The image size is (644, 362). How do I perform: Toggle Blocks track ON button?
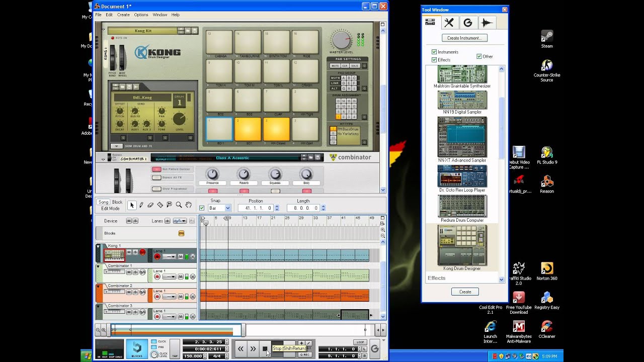pyautogui.click(x=181, y=233)
